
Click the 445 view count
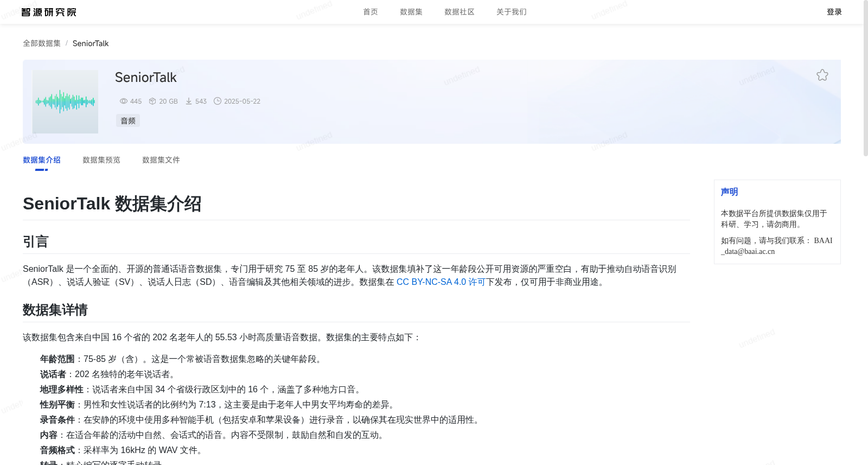click(x=136, y=101)
